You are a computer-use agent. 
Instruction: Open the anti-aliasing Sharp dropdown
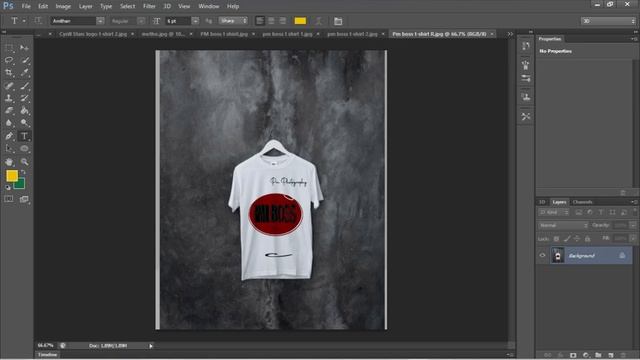233,21
